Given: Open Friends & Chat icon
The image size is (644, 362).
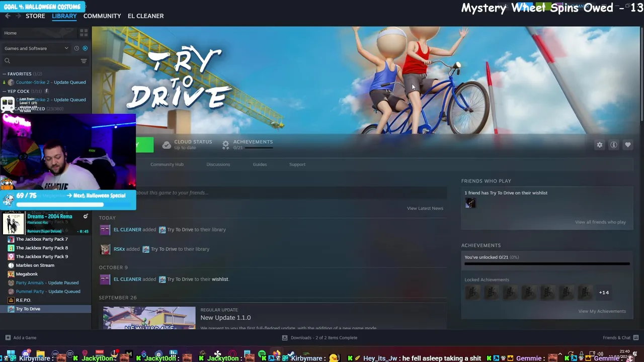Looking at the screenshot, I should [636, 338].
